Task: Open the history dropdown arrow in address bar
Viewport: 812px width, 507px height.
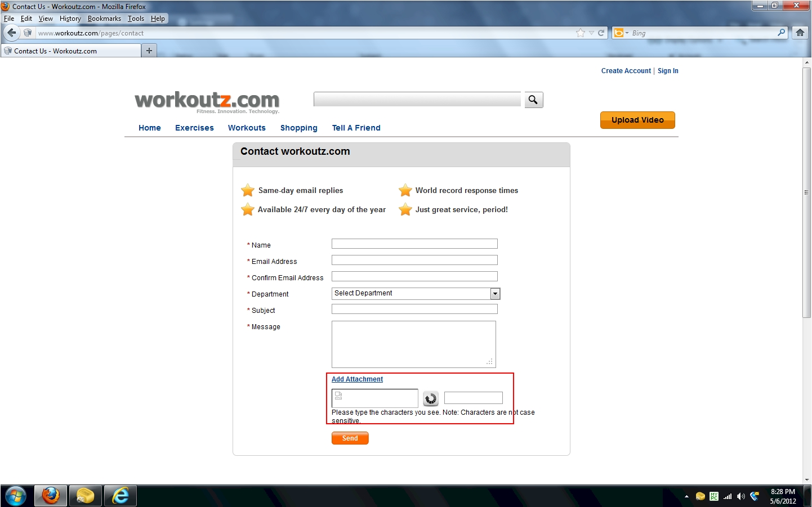Action: [591, 33]
